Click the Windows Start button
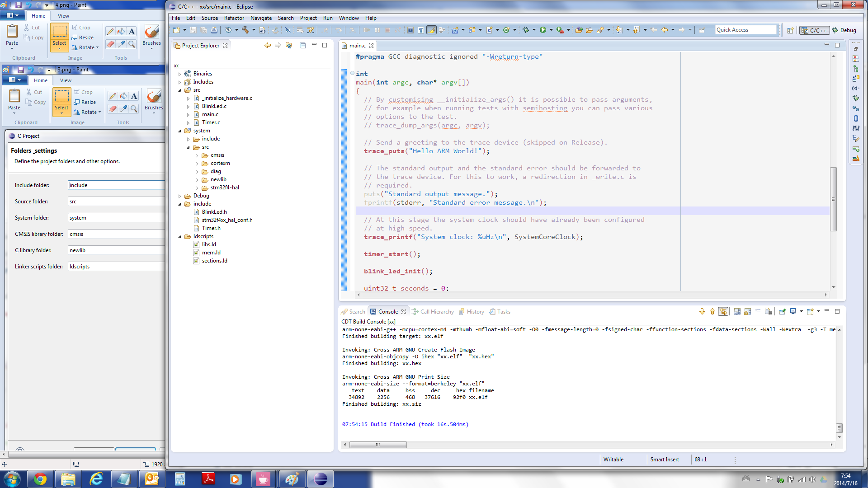 coord(12,479)
